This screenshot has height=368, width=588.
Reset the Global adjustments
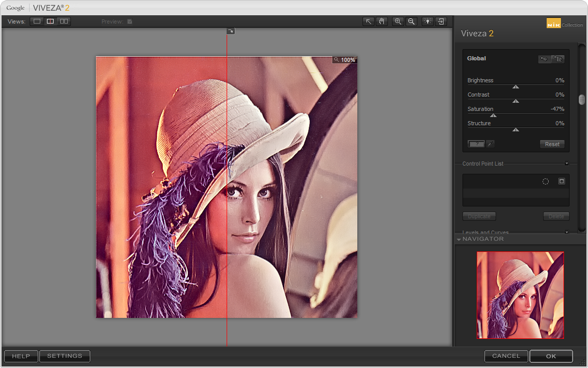pos(552,144)
